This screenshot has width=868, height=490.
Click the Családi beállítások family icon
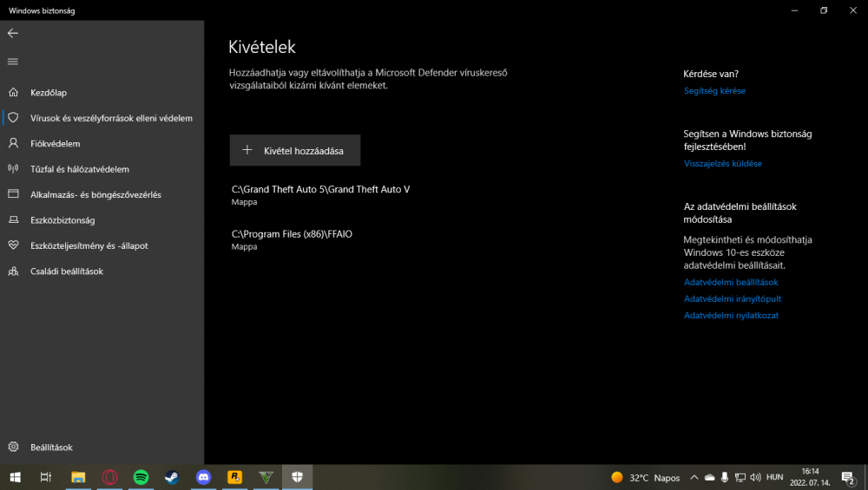click(x=13, y=271)
